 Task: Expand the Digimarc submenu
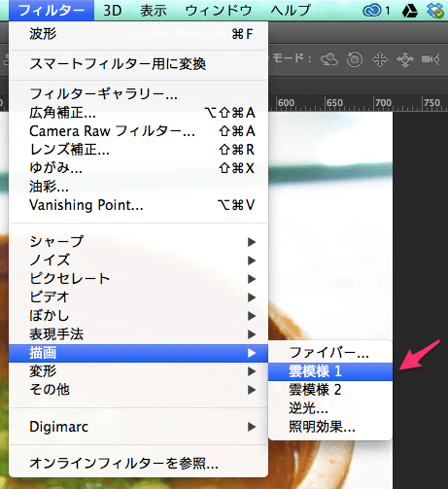point(138,427)
